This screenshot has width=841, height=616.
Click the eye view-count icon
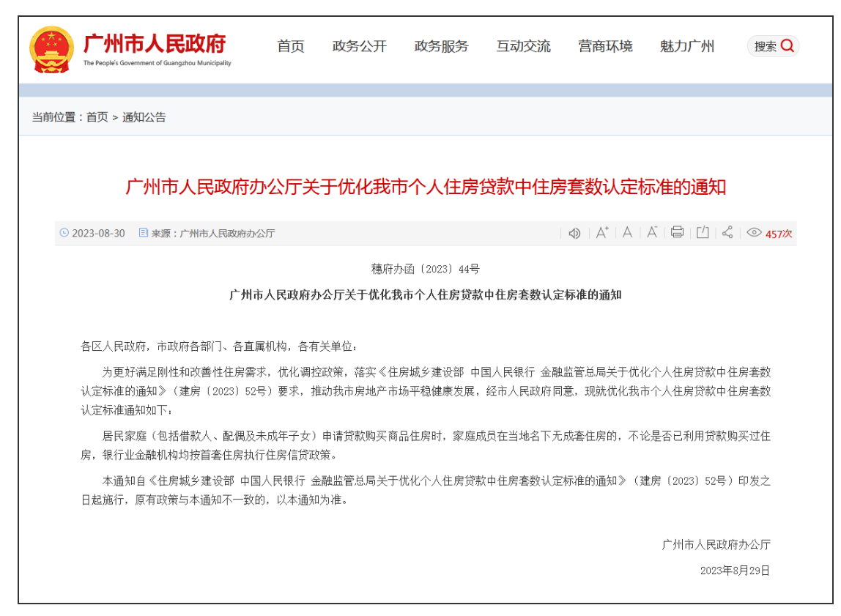[x=754, y=233]
